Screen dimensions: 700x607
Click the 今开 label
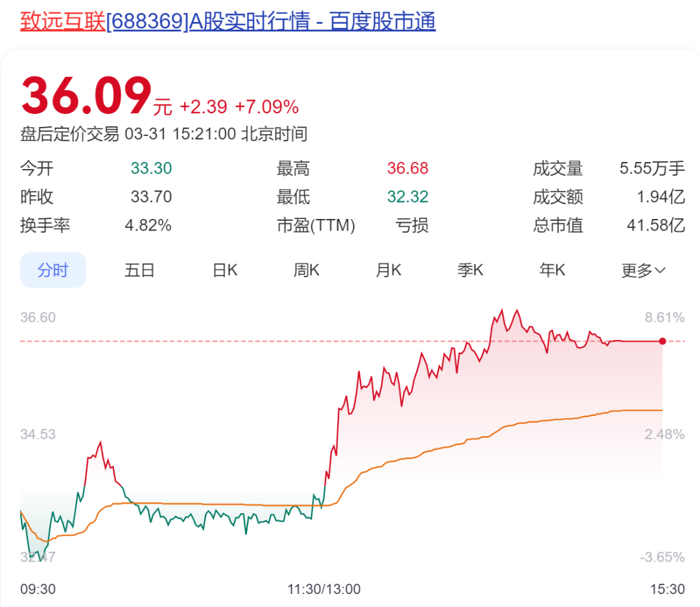[36, 168]
